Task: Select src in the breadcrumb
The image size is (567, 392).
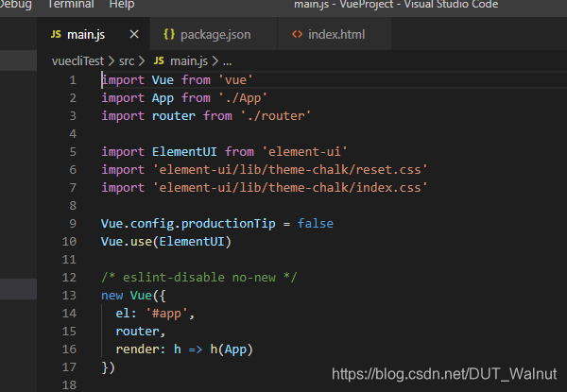Action: point(127,61)
